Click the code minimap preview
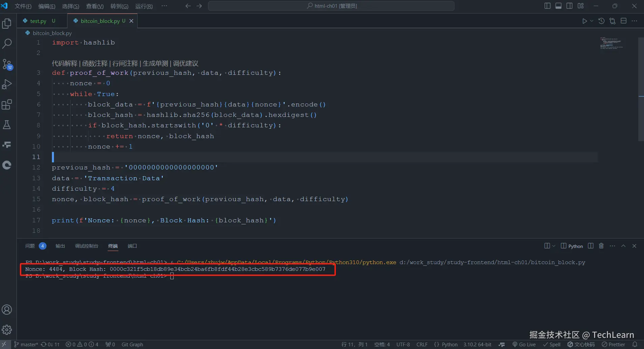This screenshot has width=644, height=349. pyautogui.click(x=611, y=43)
